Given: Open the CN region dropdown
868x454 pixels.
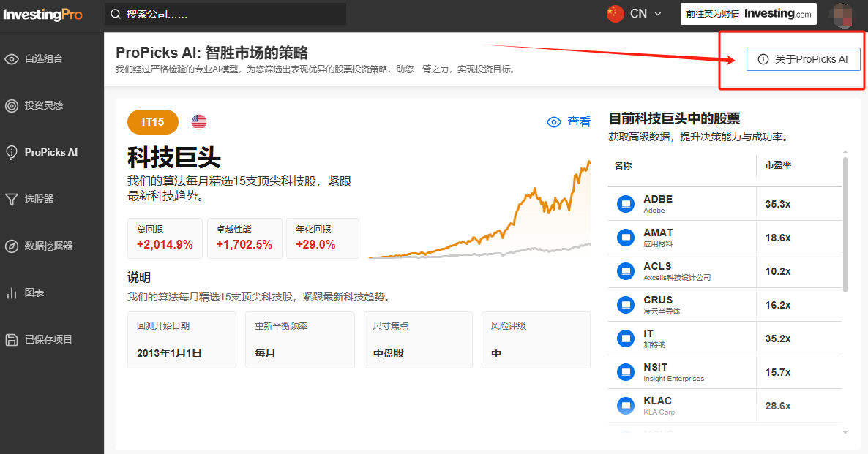Looking at the screenshot, I should (634, 14).
